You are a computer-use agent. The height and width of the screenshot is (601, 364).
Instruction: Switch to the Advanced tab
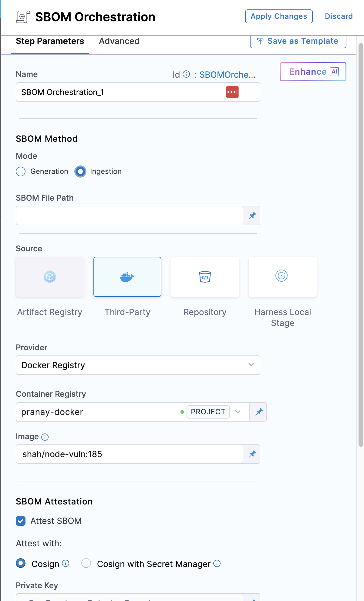[119, 41]
